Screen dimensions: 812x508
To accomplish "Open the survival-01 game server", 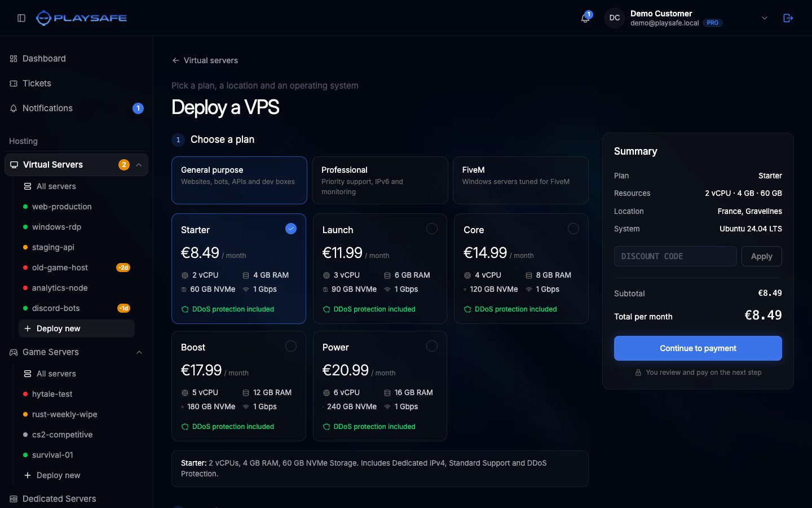I will click(77, 455).
